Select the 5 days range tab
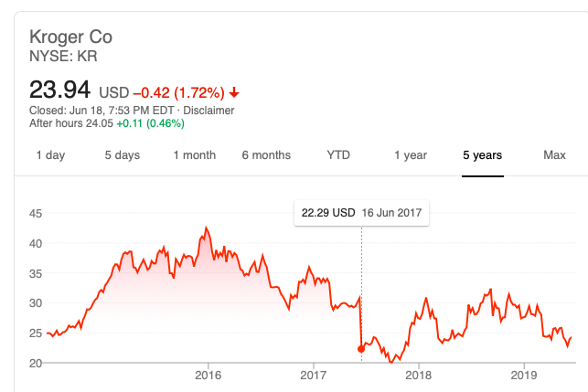The height and width of the screenshot is (392, 588). 122,155
